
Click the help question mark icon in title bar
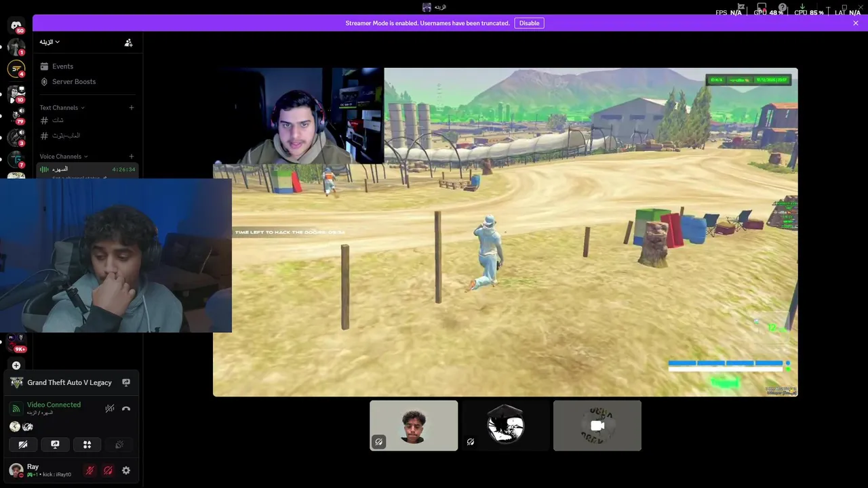coord(783,8)
